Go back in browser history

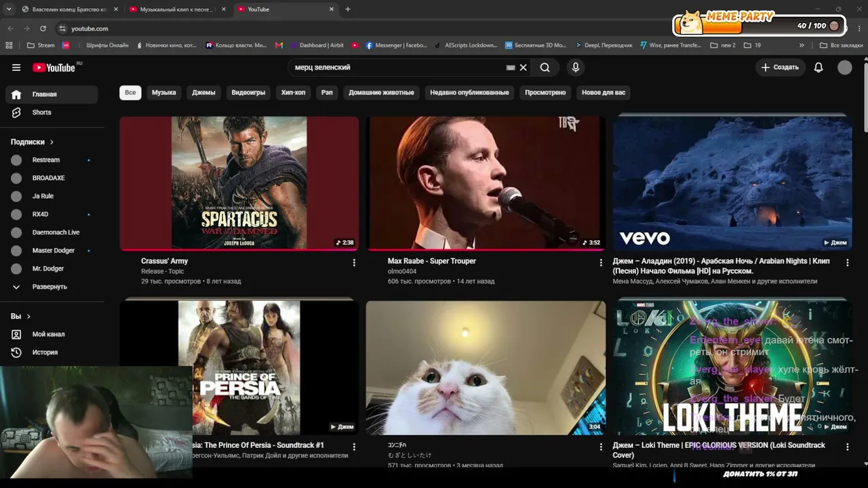click(x=10, y=28)
